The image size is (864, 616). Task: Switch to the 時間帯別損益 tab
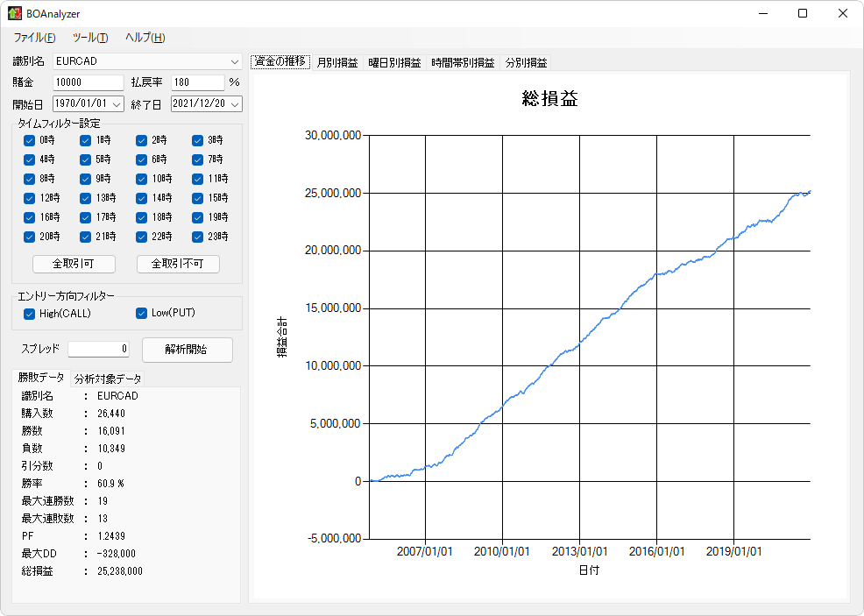point(463,63)
